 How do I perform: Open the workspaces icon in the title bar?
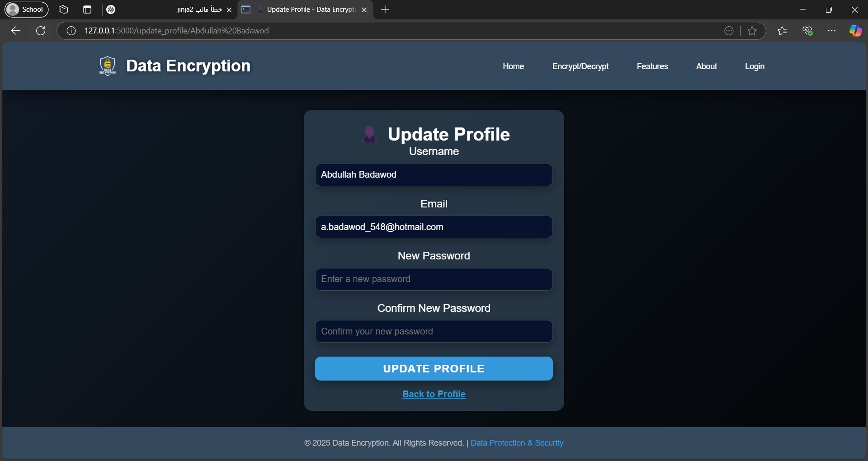click(63, 9)
